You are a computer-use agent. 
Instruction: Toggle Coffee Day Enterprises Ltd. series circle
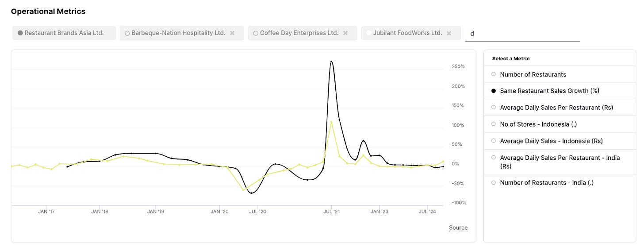point(256,33)
